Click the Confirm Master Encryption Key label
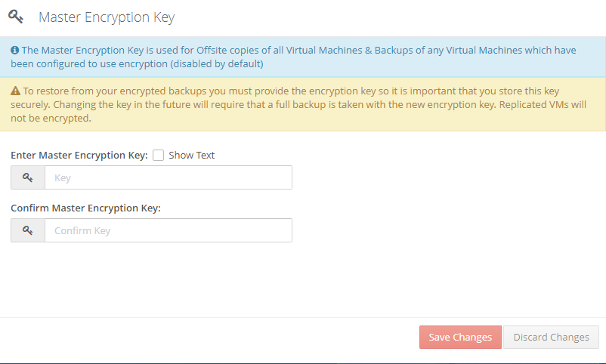 point(85,208)
